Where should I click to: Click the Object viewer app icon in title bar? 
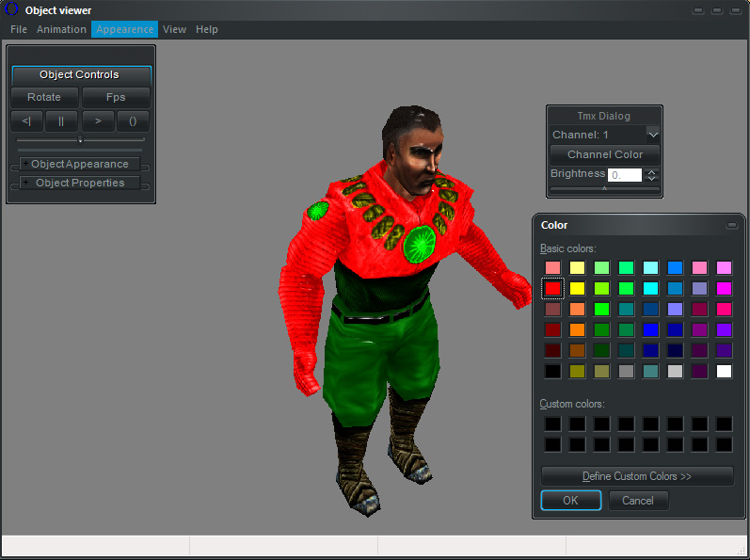pyautogui.click(x=11, y=9)
